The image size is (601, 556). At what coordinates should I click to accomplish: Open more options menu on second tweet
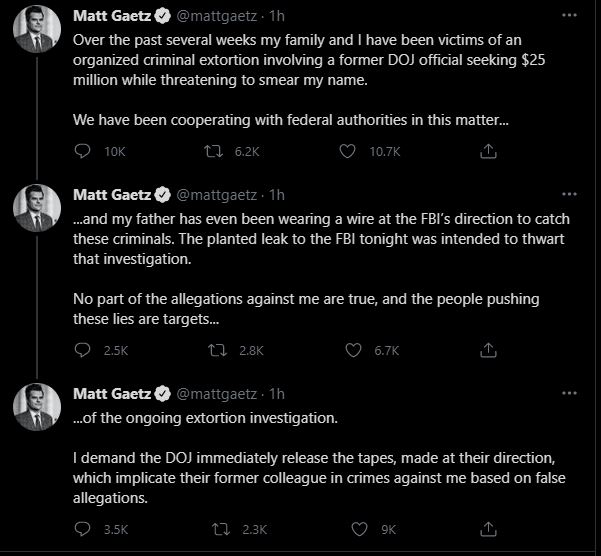click(569, 194)
